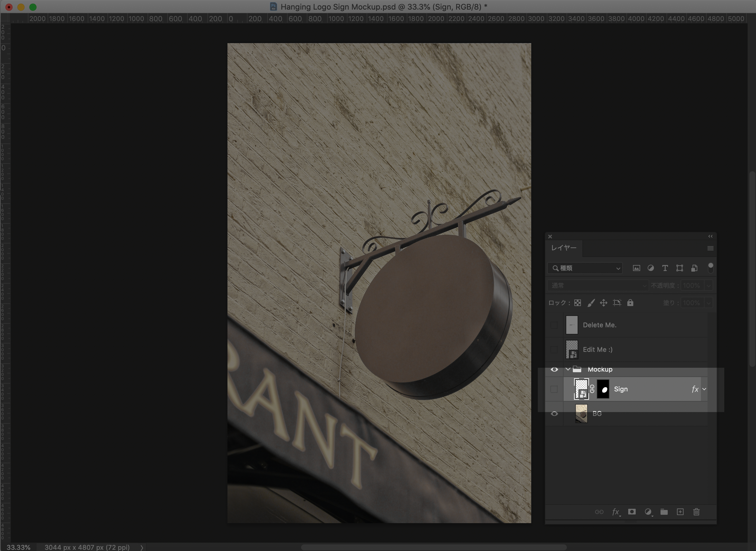
Task: Click the 33.33% zoom level field
Action: pos(19,547)
